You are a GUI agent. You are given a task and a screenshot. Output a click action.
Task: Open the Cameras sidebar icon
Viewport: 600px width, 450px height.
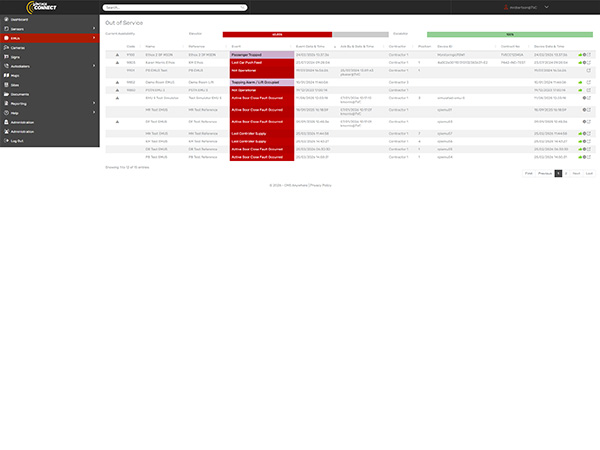(5, 47)
